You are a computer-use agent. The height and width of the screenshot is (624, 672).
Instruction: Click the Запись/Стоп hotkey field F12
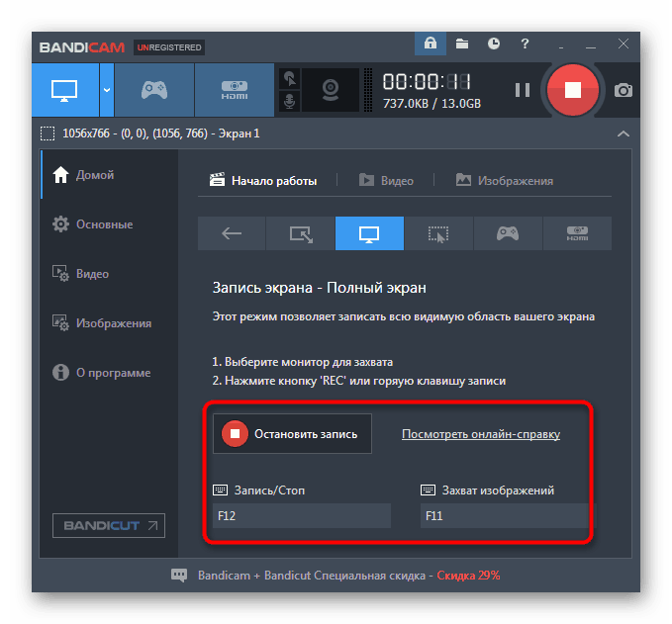click(302, 515)
